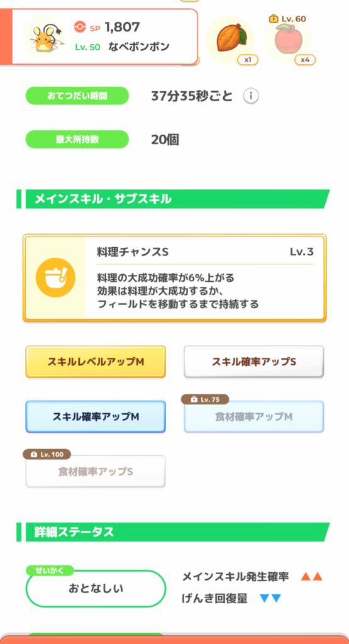Tap the おとなしい nature box
Viewport: 349px width, 644px height.
pos(96,589)
